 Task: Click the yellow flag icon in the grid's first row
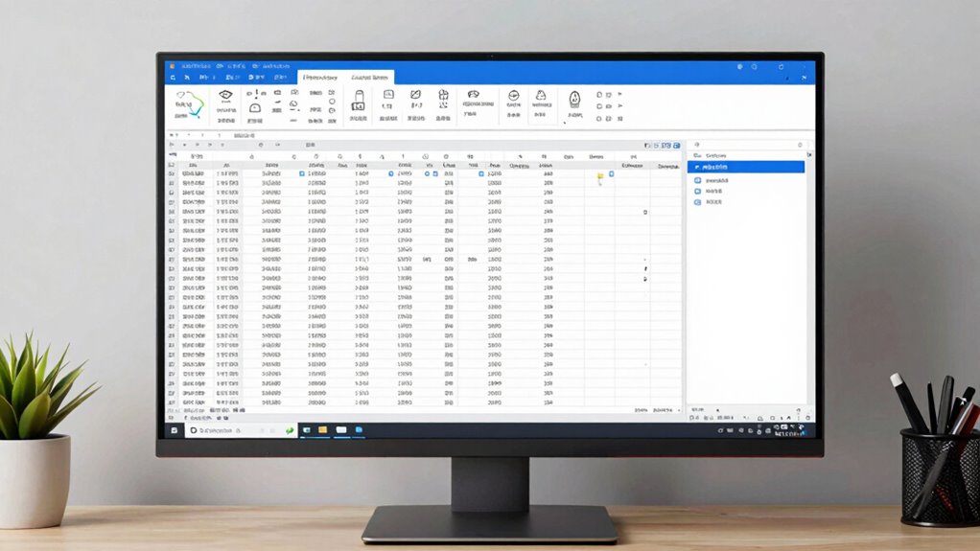click(600, 176)
